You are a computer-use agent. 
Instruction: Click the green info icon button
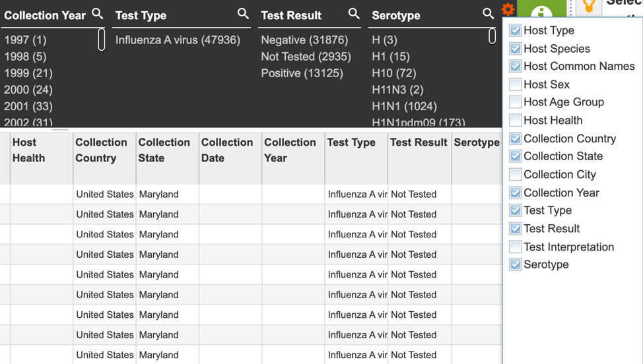point(541,11)
